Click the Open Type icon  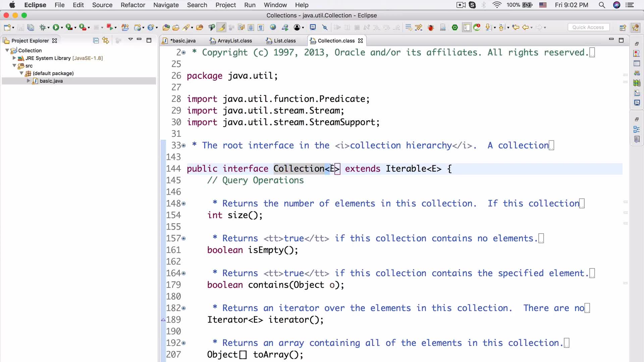pos(166,27)
